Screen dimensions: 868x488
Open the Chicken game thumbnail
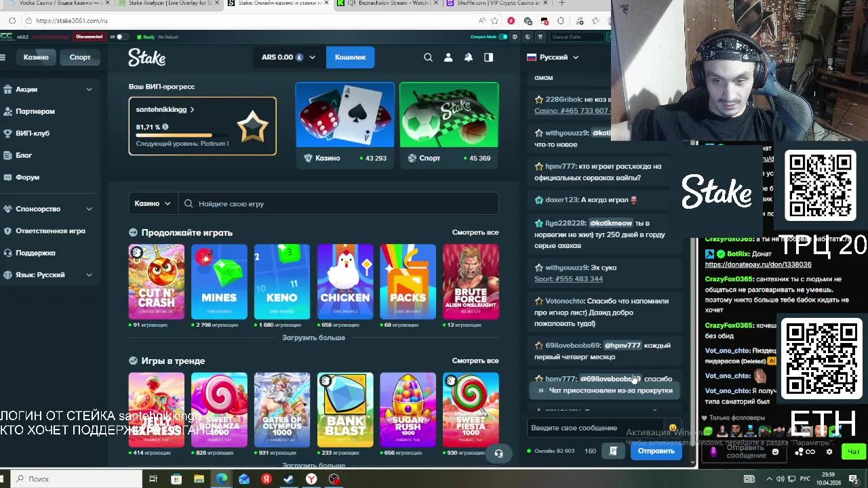click(345, 281)
